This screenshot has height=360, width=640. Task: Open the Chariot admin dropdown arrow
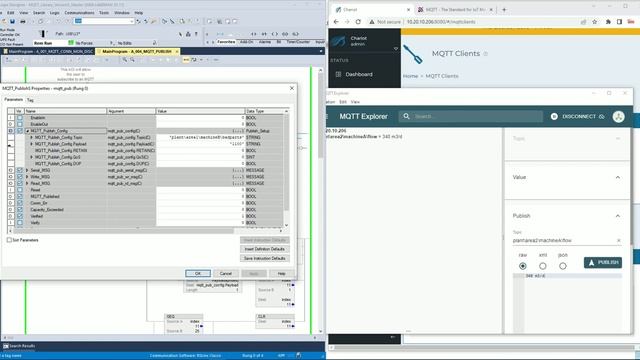(396, 49)
